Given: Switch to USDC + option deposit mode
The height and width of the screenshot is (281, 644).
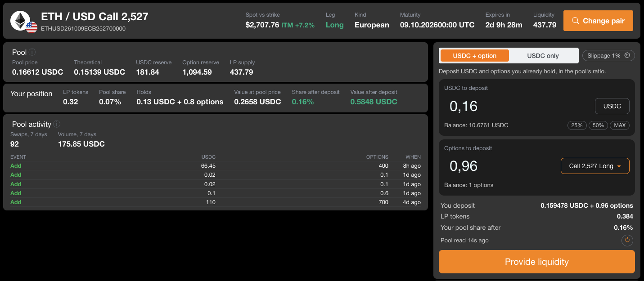Looking at the screenshot, I should (475, 56).
